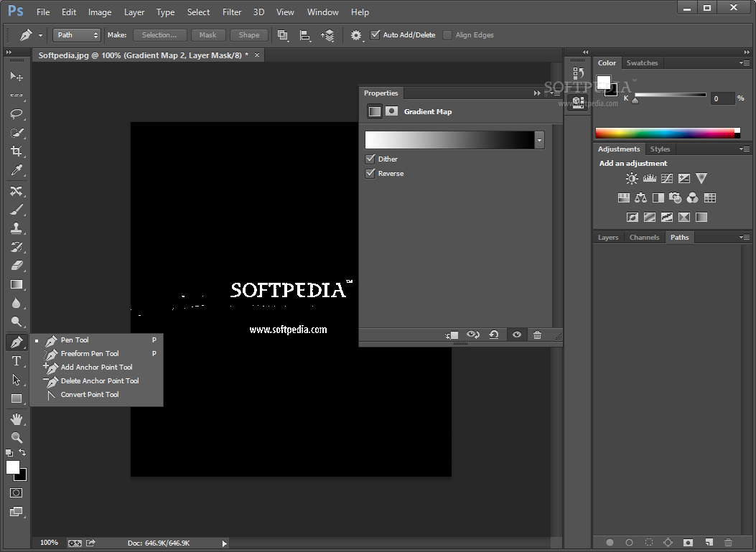The height and width of the screenshot is (552, 756).
Task: Switch to the Channels tab
Action: point(644,237)
